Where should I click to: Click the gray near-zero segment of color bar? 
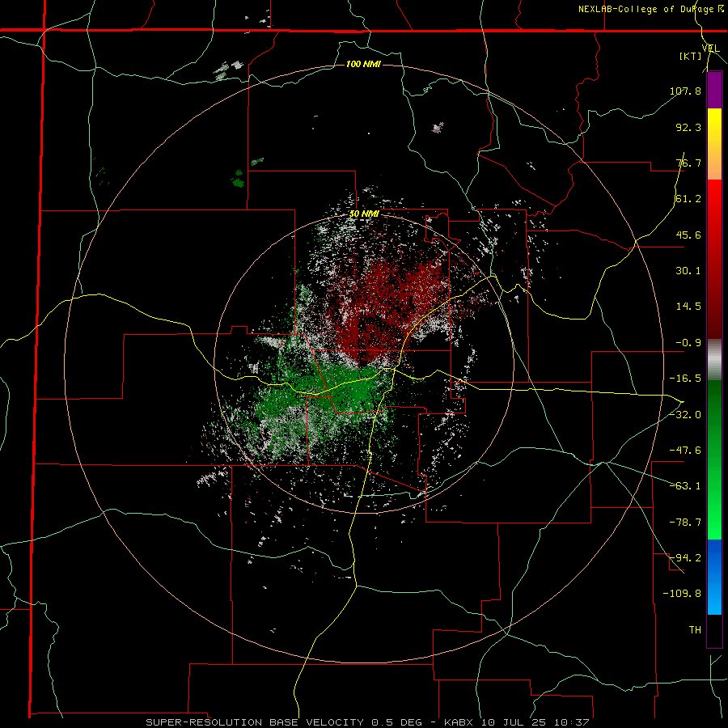(x=714, y=360)
